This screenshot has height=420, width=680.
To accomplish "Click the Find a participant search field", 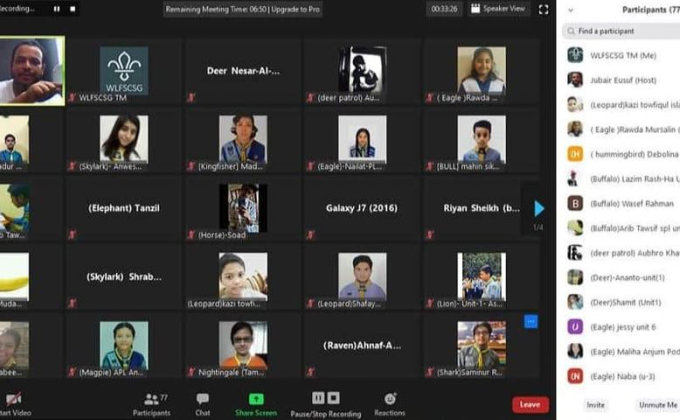I will [x=624, y=32].
